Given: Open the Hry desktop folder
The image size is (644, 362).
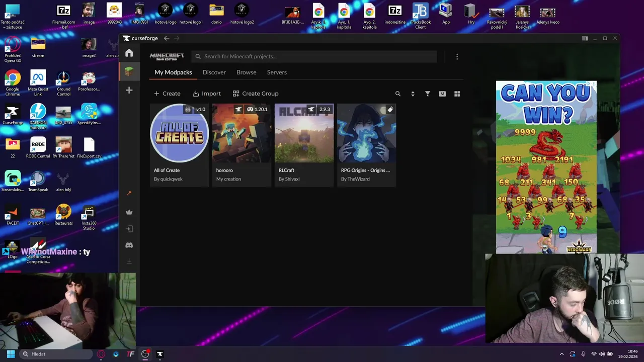Looking at the screenshot, I should point(471,14).
